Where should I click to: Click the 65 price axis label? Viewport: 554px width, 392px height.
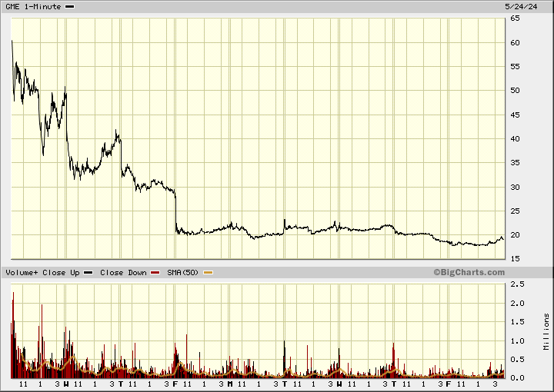515,18
